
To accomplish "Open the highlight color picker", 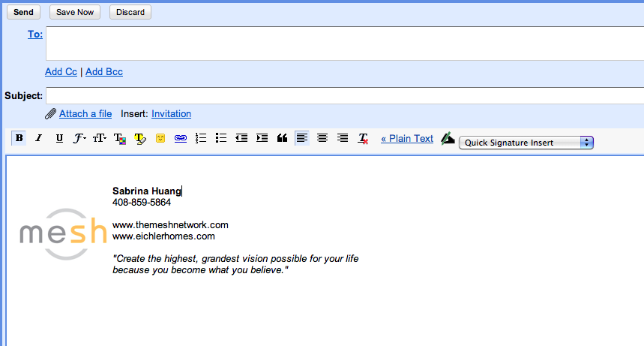I will pos(140,138).
